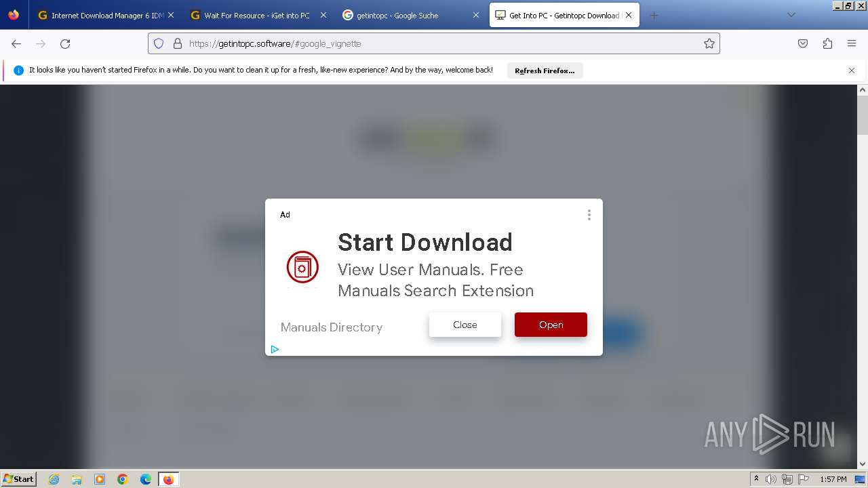Image resolution: width=868 pixels, height=488 pixels.
Task: Open the Save to Pocket icon
Action: click(803, 43)
